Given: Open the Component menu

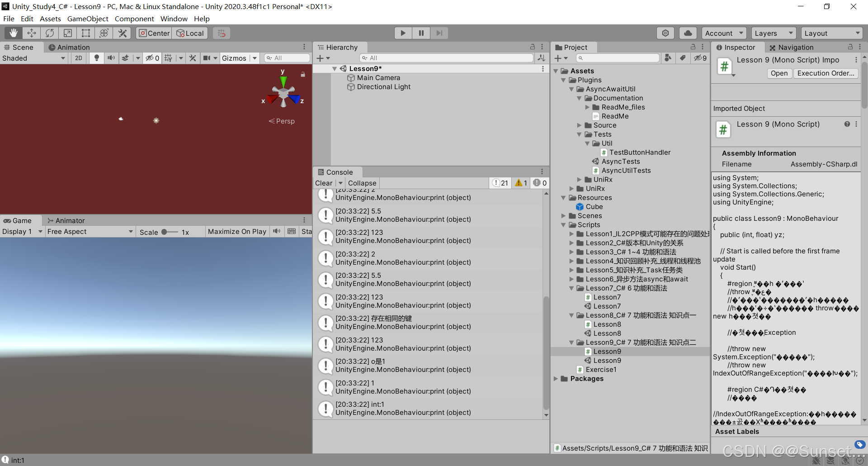Looking at the screenshot, I should [x=134, y=19].
